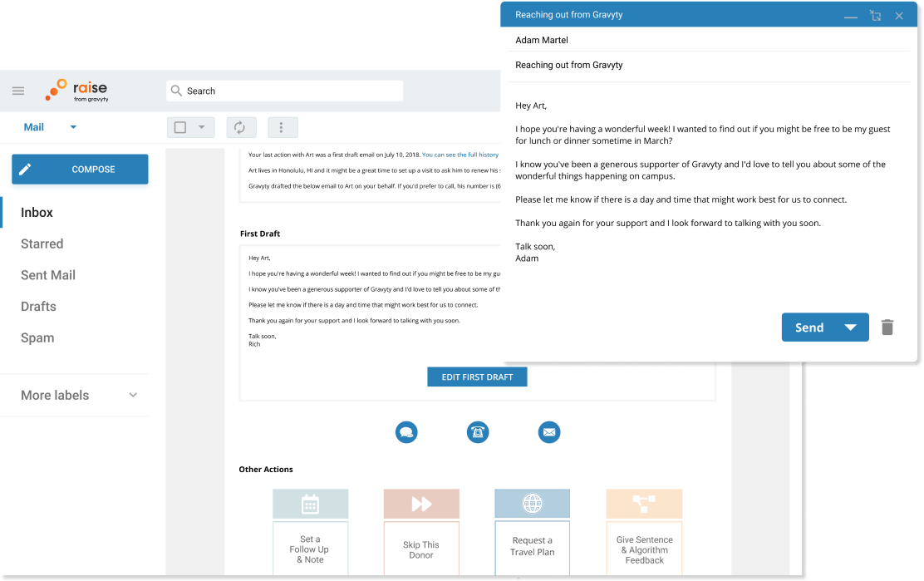Go to the Drafts folder
This screenshot has width=924, height=581.
tap(39, 307)
